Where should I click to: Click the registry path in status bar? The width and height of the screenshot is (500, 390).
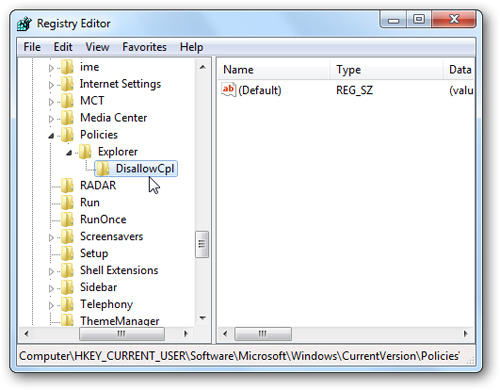[239, 356]
